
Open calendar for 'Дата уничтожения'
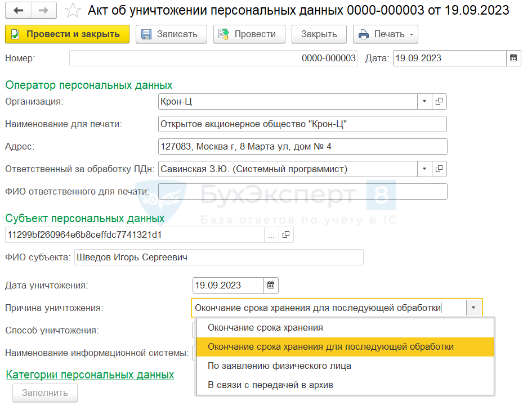coord(271,285)
